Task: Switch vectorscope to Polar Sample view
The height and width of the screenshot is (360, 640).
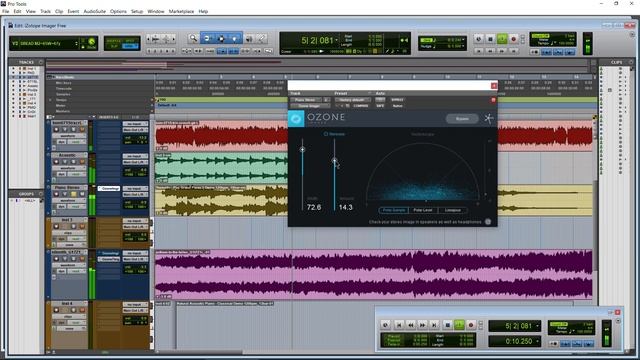Action: (394, 210)
